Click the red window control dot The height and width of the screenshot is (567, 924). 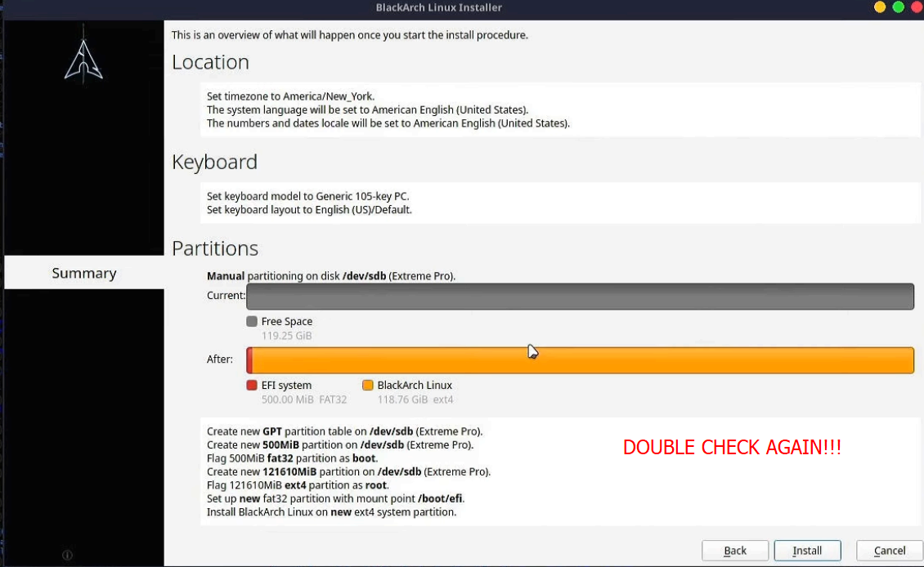[x=915, y=7]
